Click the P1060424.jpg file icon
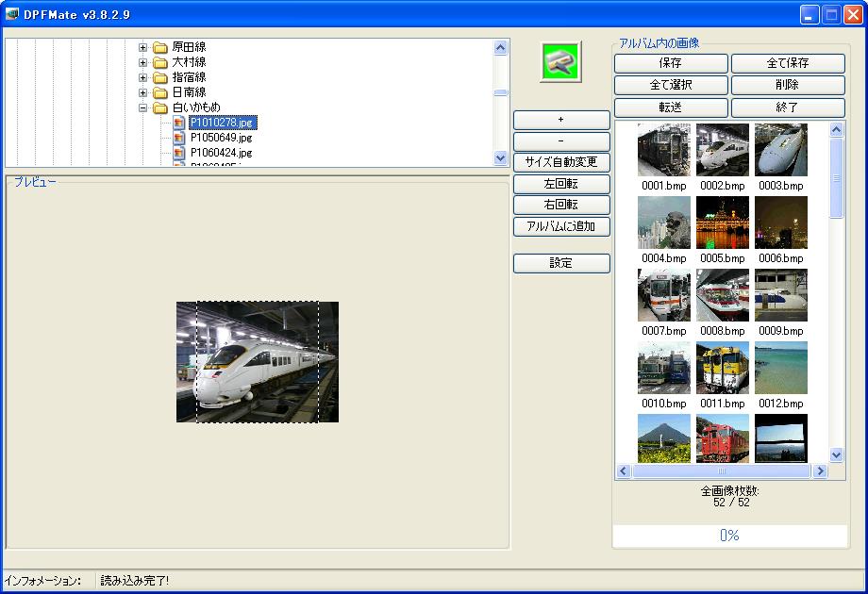Viewport: 868px width, 594px height. [179, 152]
